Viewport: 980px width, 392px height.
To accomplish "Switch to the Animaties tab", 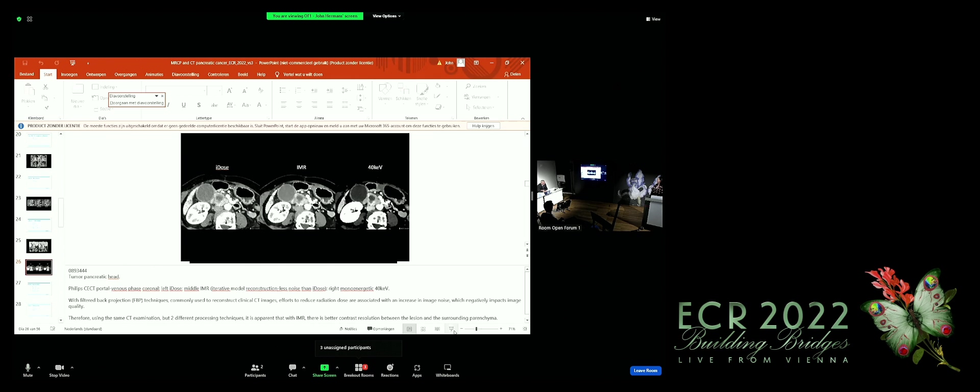I will (x=154, y=75).
